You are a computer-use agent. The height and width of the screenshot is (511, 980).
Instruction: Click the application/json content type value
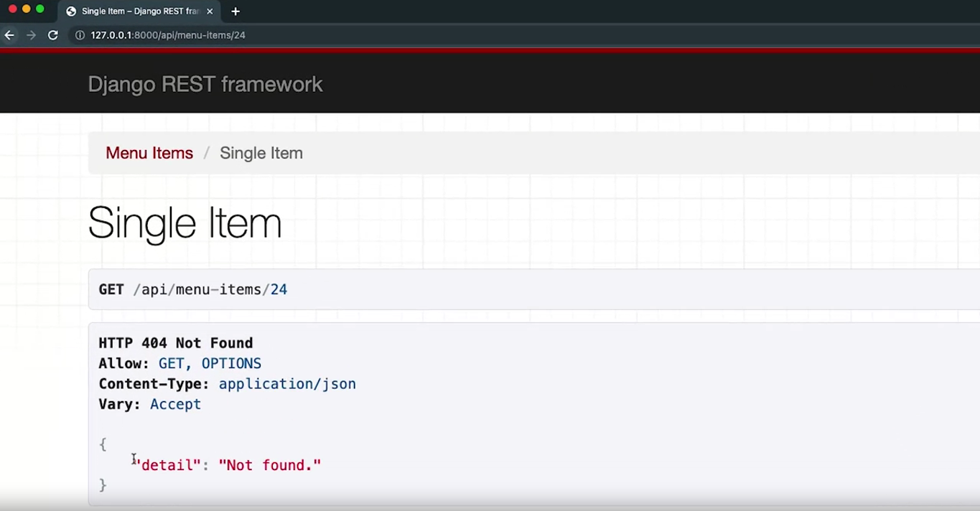287,384
